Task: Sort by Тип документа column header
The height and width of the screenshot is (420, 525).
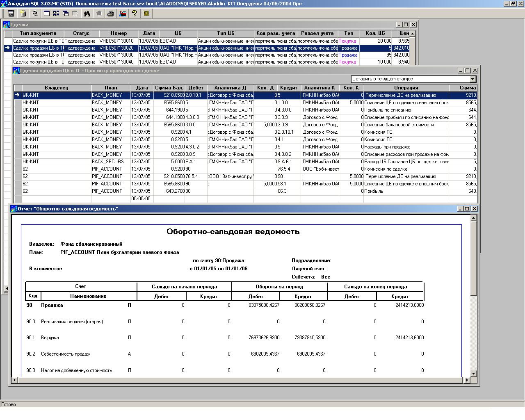Action: point(38,33)
